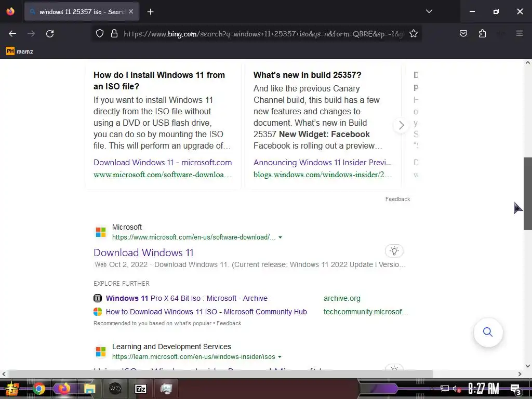Click the horizontal scrollbar thumb
Screen dimensions: 532x399
click(220, 374)
